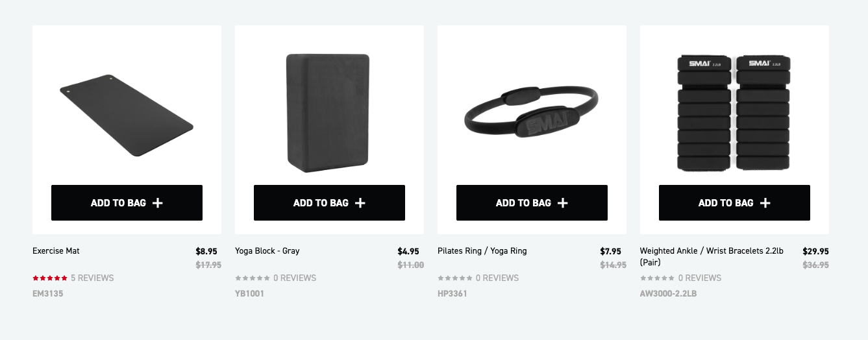
Task: Open the Exercise Mat title link
Action: pyautogui.click(x=56, y=251)
